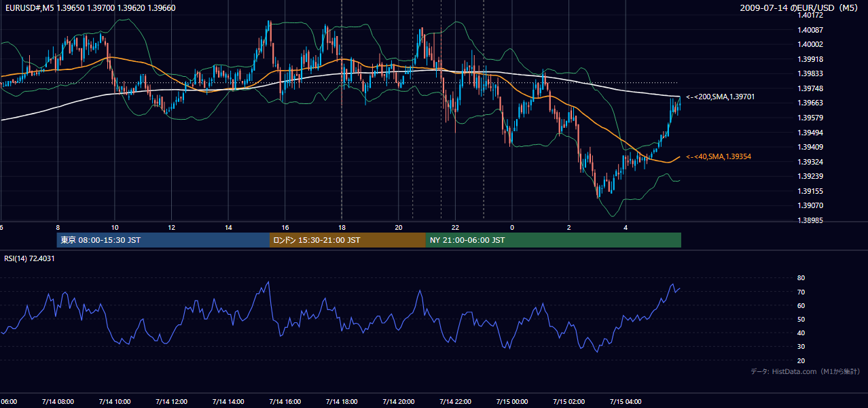Click price level 1.39324 on axis
This screenshot has height=408, width=868.
coord(811,162)
